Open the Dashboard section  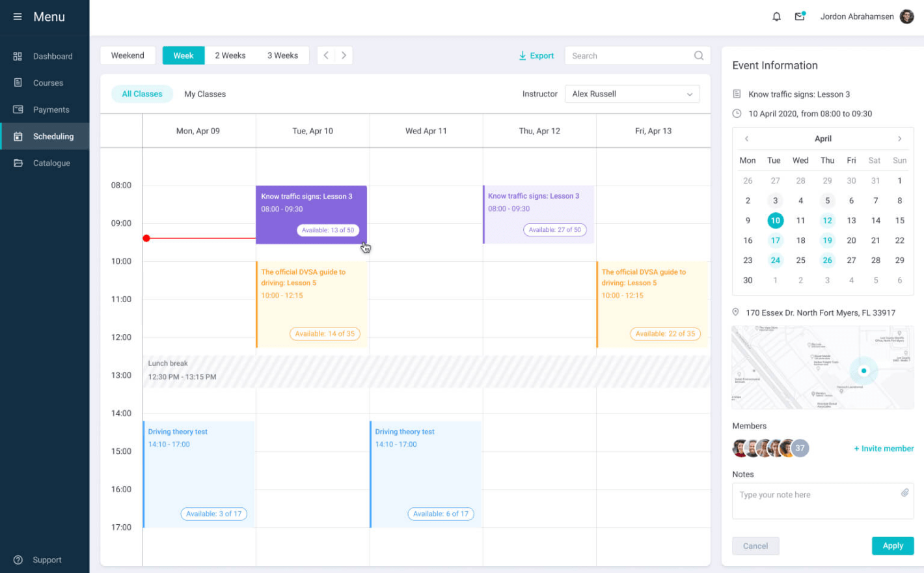tap(53, 56)
